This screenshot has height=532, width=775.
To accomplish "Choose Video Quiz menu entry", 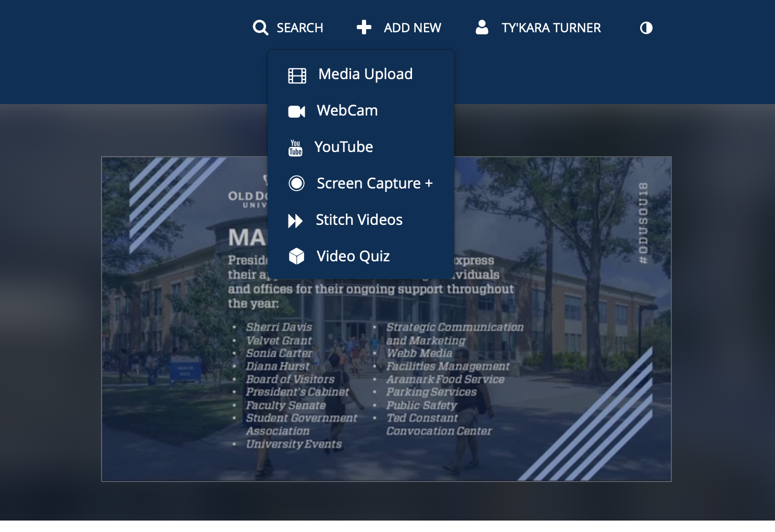I will [353, 256].
